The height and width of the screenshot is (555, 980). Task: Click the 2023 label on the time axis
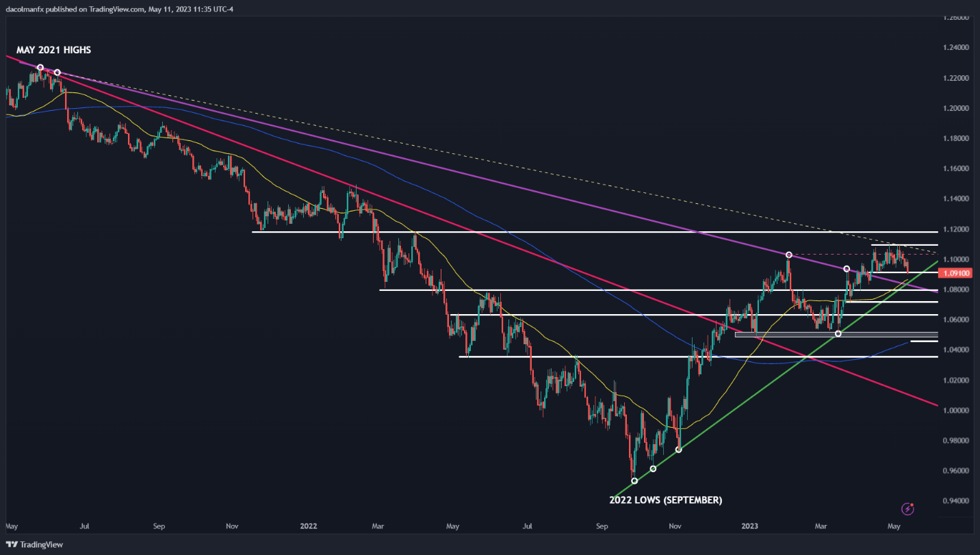click(x=750, y=526)
